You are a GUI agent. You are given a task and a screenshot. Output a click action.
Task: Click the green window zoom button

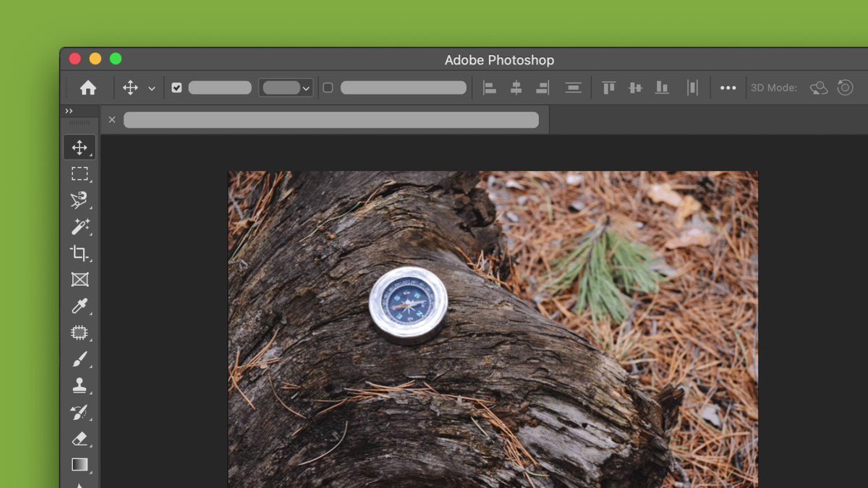(116, 59)
